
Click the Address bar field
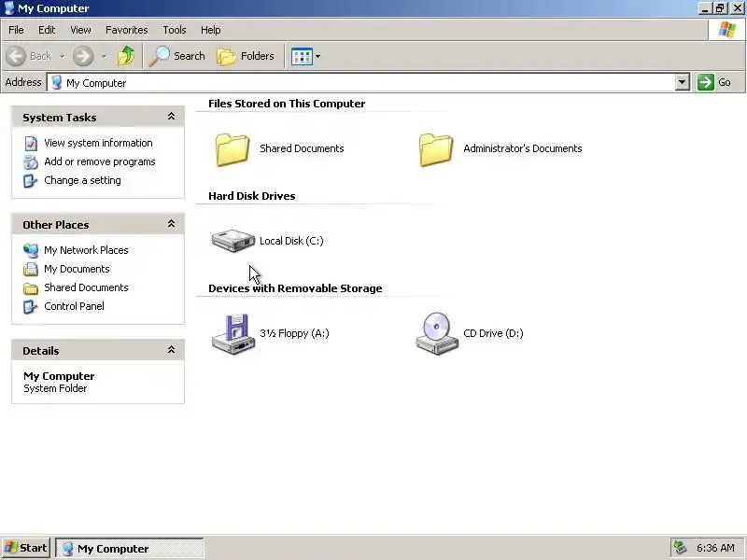coord(368,82)
